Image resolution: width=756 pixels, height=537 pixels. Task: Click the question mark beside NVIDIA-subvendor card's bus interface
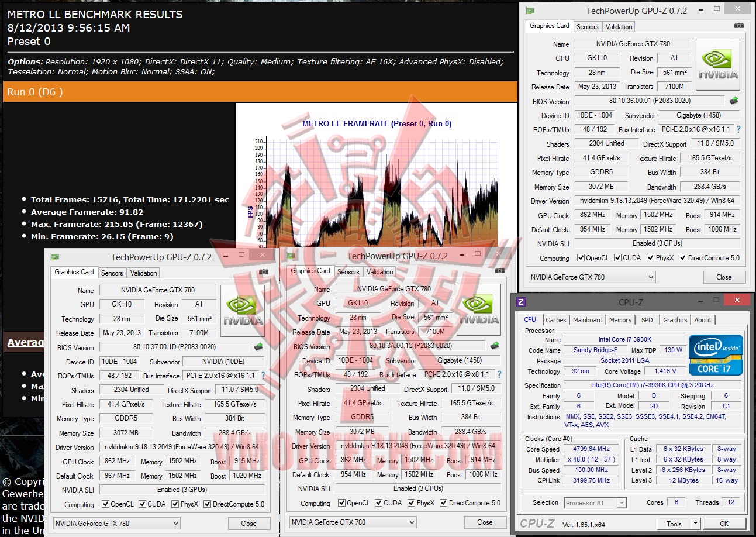tap(263, 376)
